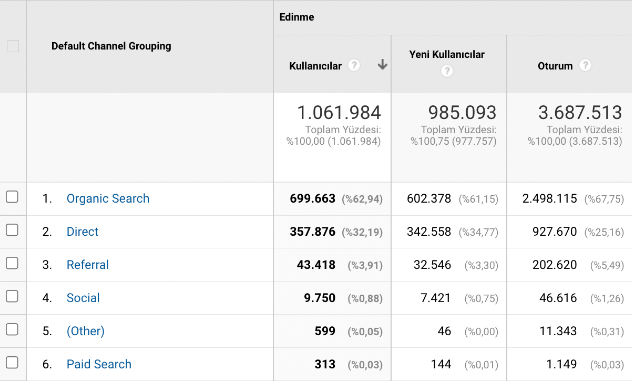This screenshot has width=632, height=385.
Task: Select (Other) users value 599
Action: click(325, 331)
